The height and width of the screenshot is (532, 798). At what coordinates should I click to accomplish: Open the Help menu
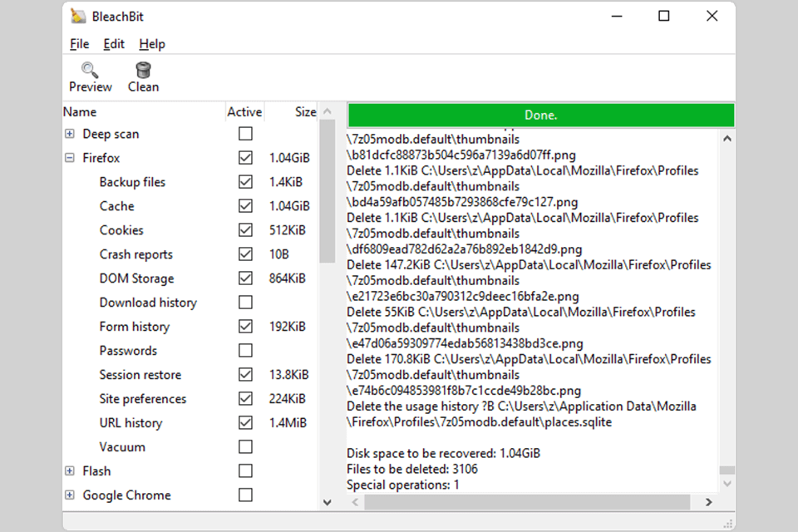[152, 44]
